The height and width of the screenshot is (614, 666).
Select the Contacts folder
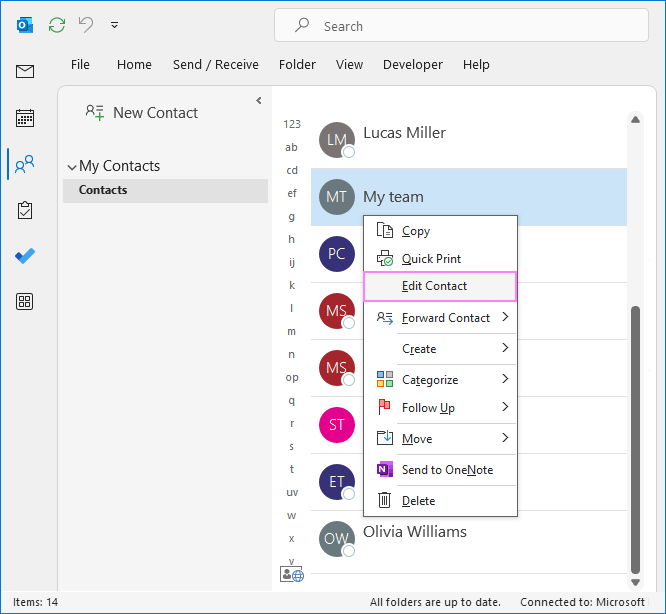(103, 190)
